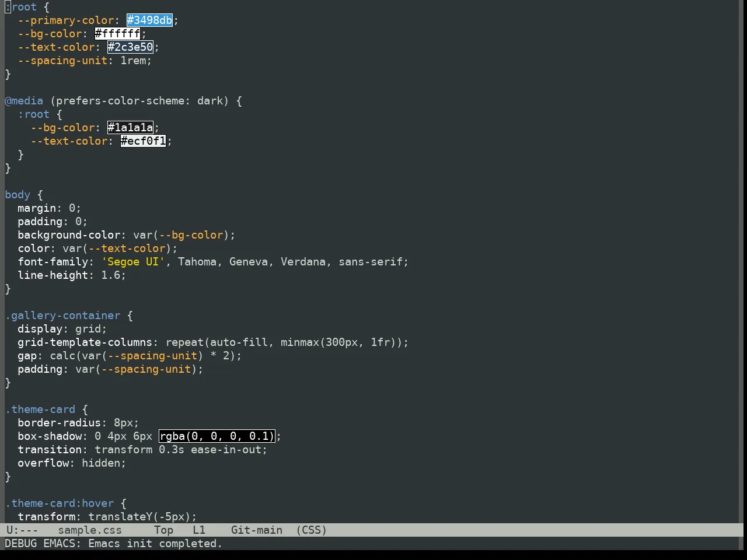Click the display: grid line
The width and height of the screenshot is (747, 560).
pos(62,329)
